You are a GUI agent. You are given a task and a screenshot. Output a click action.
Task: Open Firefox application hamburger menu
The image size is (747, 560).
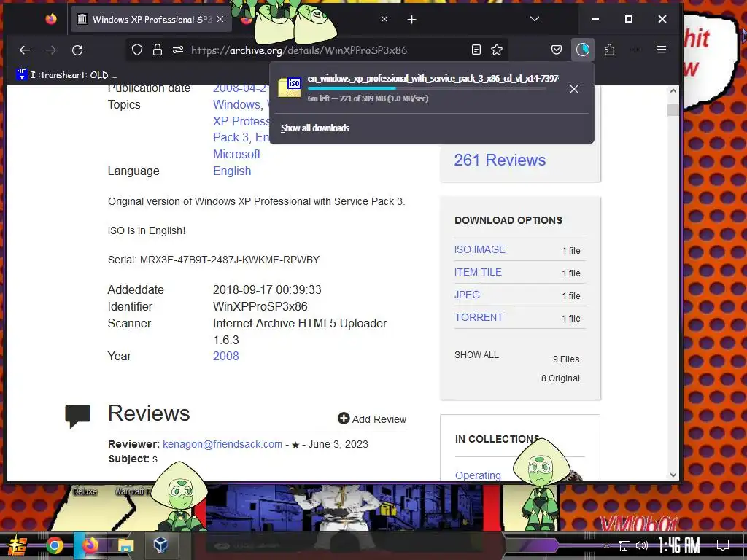[662, 50]
